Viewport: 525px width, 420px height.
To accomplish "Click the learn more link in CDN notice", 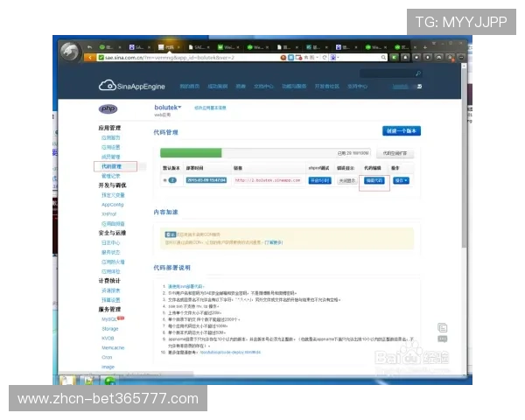I will 274,242.
